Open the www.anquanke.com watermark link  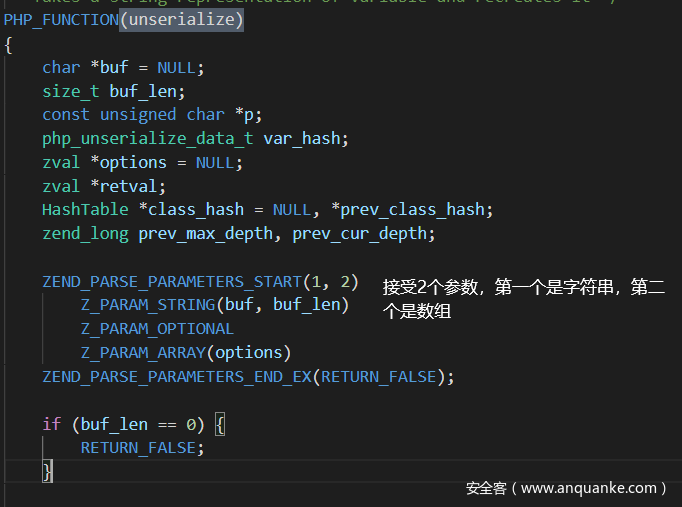(566, 488)
